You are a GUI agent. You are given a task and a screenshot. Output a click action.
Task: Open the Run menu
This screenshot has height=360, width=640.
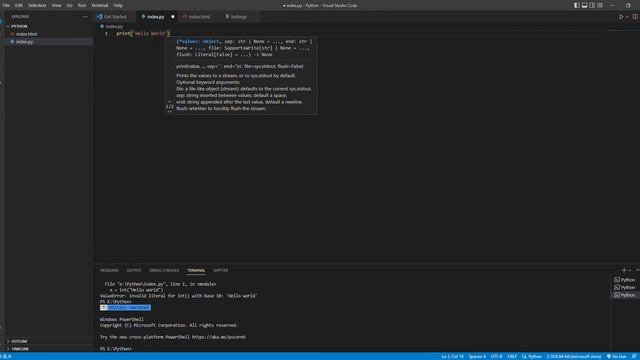click(82, 5)
